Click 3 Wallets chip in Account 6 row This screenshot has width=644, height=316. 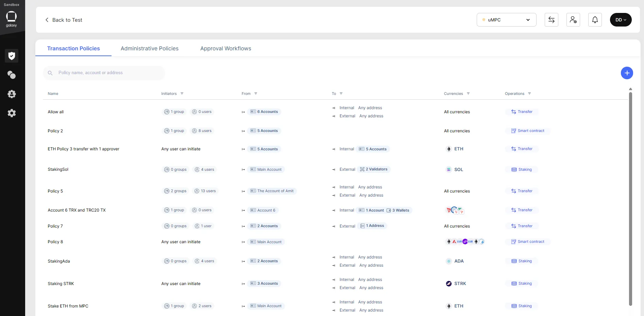point(398,210)
